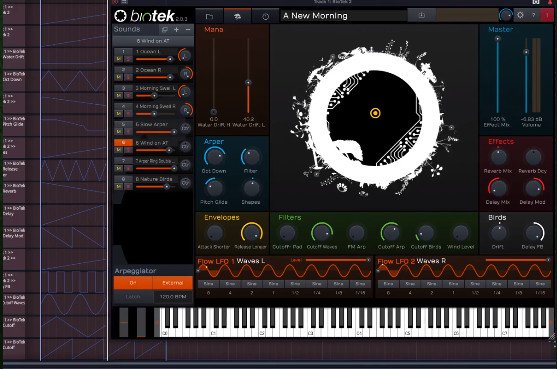Add a new sound with plus icon
Screen dimensions: 557x369
pyautogui.click(x=177, y=29)
